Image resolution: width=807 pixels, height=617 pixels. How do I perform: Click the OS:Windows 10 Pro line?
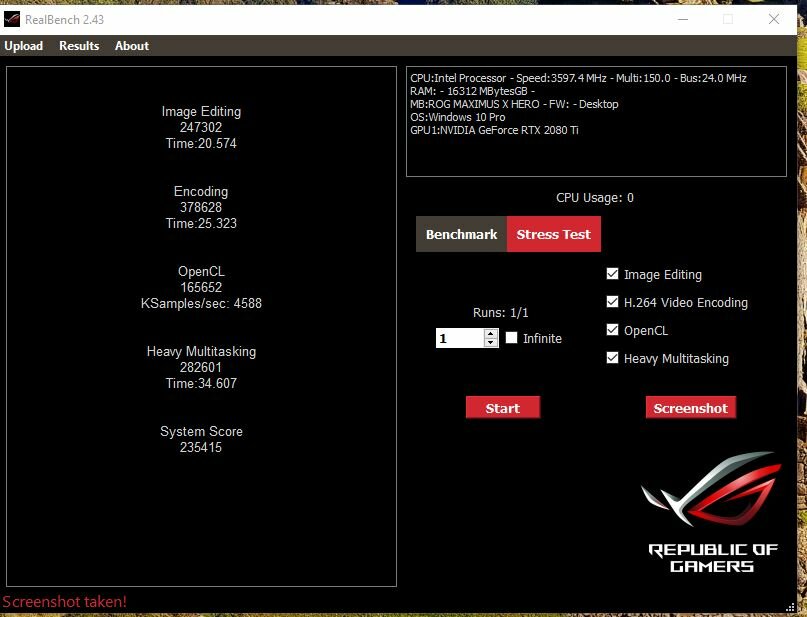[x=458, y=117]
